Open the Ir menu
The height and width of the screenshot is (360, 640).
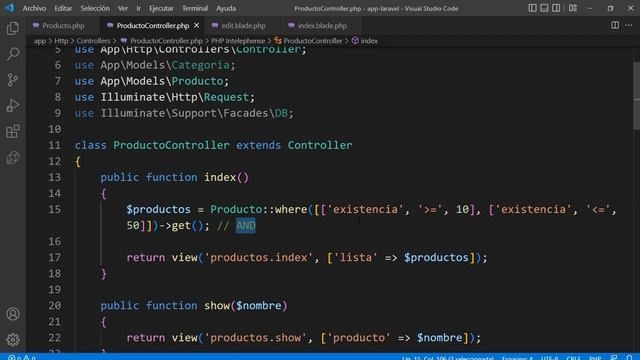(x=139, y=8)
